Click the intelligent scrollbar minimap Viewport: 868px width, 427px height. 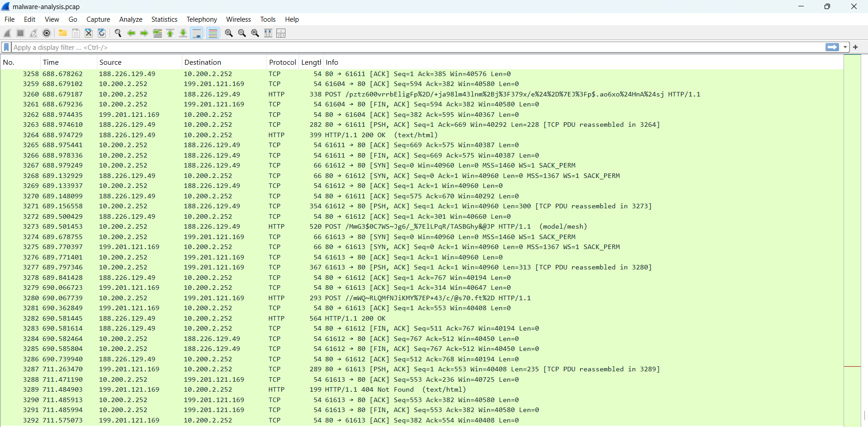click(852, 241)
